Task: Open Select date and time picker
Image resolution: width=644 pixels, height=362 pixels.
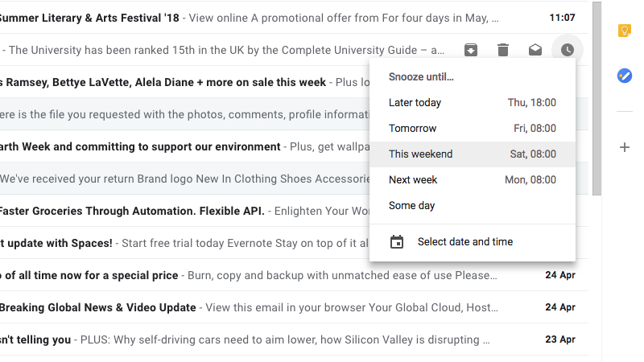Action: point(464,242)
